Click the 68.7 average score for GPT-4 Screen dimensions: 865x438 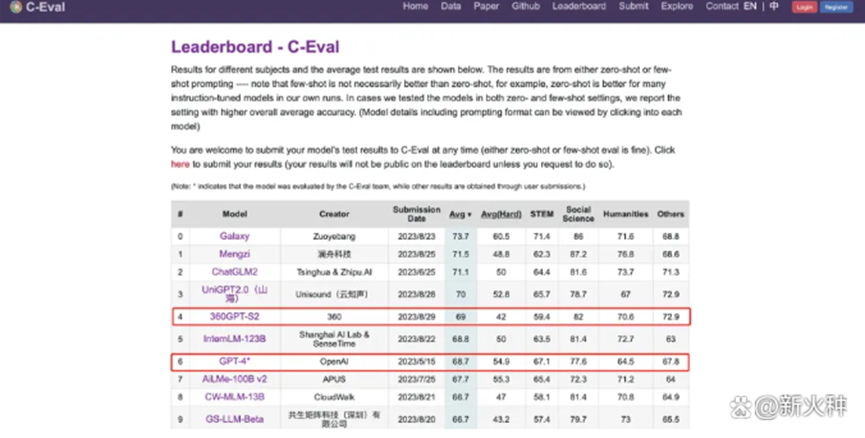pyautogui.click(x=461, y=362)
